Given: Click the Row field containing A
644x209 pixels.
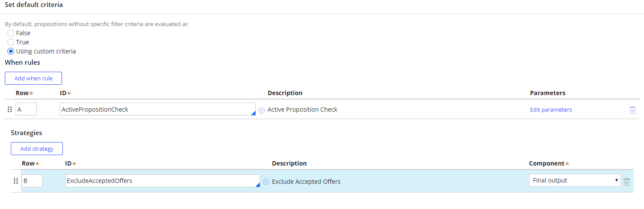Looking at the screenshot, I should 26,109.
